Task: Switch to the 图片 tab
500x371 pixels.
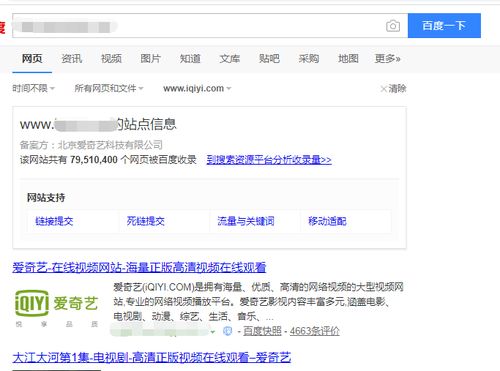Action: pyautogui.click(x=151, y=59)
